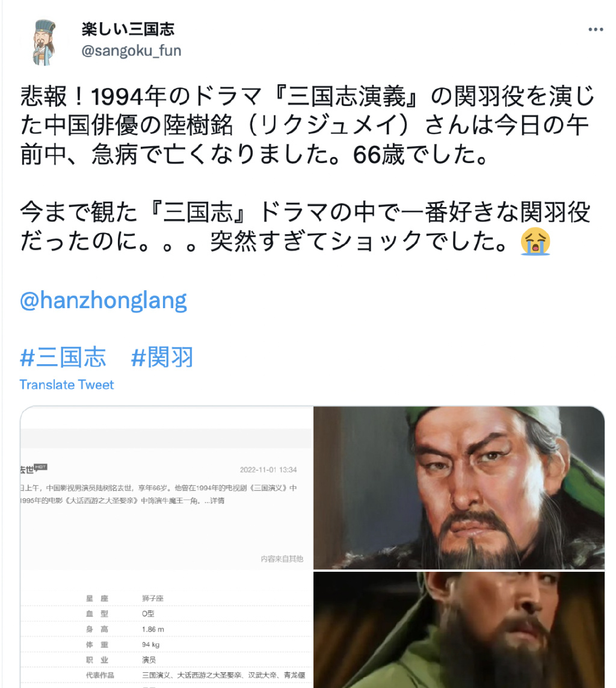This screenshot has height=688, width=616.
Task: Click the HOT badge in the attached screenshot
Action: 41,467
